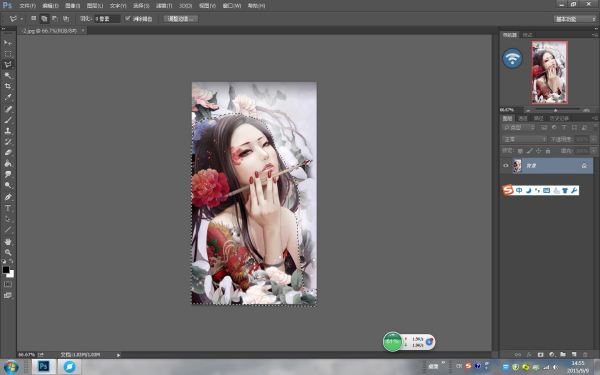This screenshot has width=600, height=375.
Task: Open the foreground color swatch
Action: pyautogui.click(x=6, y=270)
